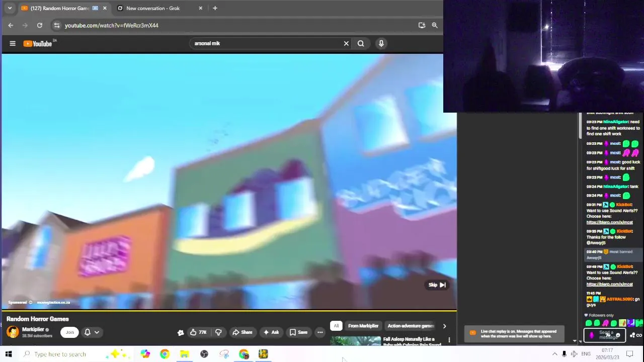Reload the YouTube page

[x=39, y=25]
